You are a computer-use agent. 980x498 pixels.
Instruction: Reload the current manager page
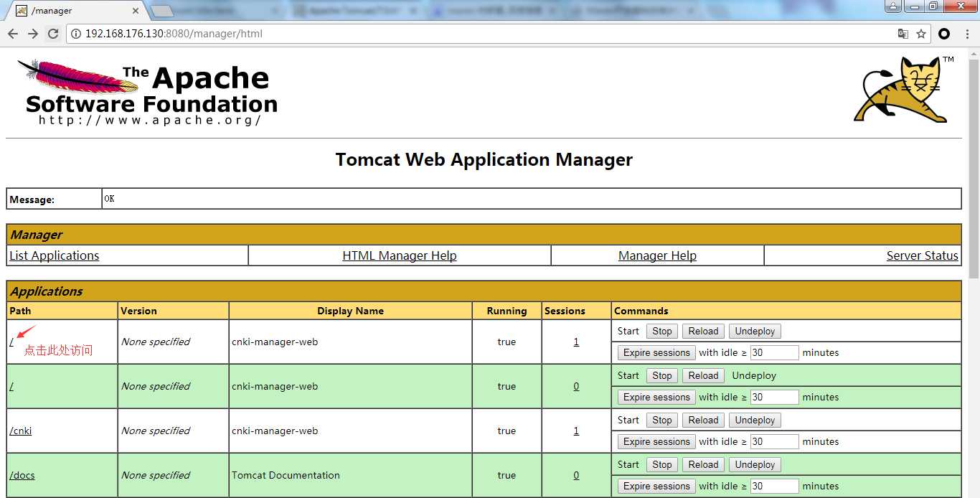pos(53,34)
